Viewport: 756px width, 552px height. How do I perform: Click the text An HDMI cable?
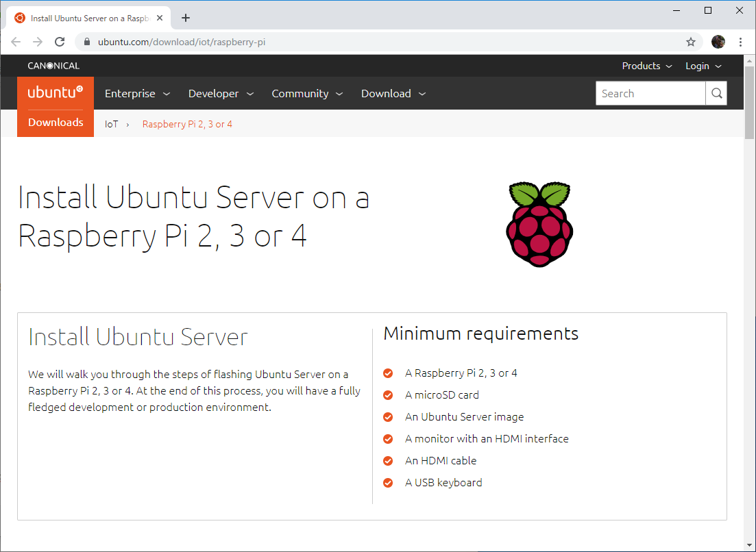(x=441, y=461)
